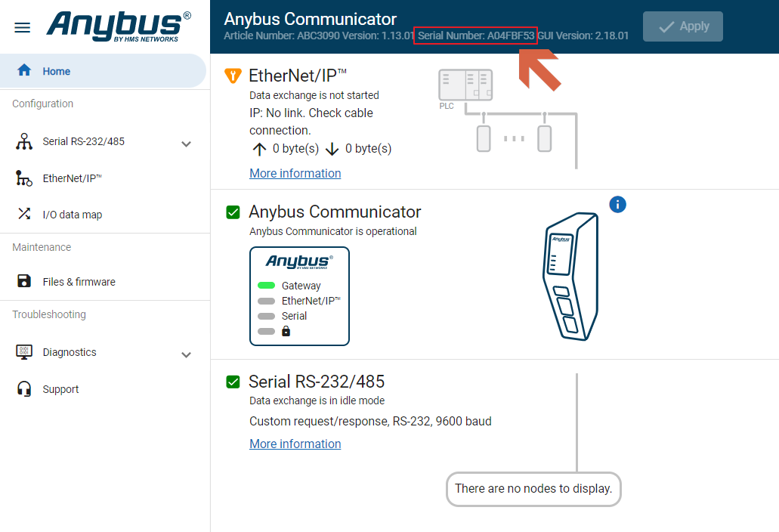The image size is (779, 532).
Task: Click the download arrow next to 0 byte(s)
Action: [x=332, y=149]
